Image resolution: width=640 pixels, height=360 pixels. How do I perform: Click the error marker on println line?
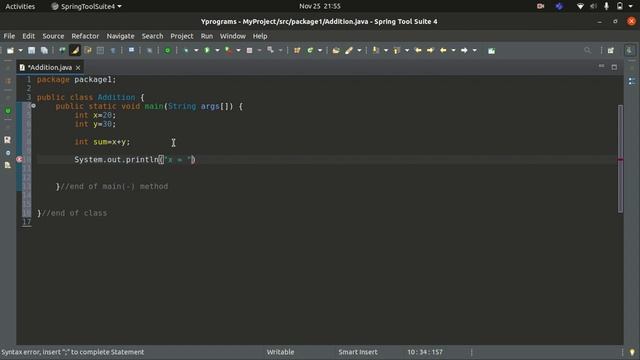point(19,159)
